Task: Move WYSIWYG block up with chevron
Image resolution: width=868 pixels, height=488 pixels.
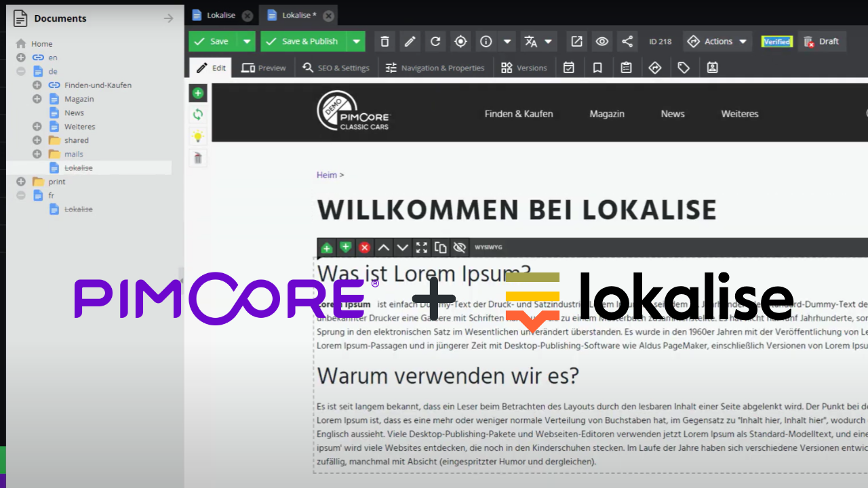Action: click(x=383, y=247)
